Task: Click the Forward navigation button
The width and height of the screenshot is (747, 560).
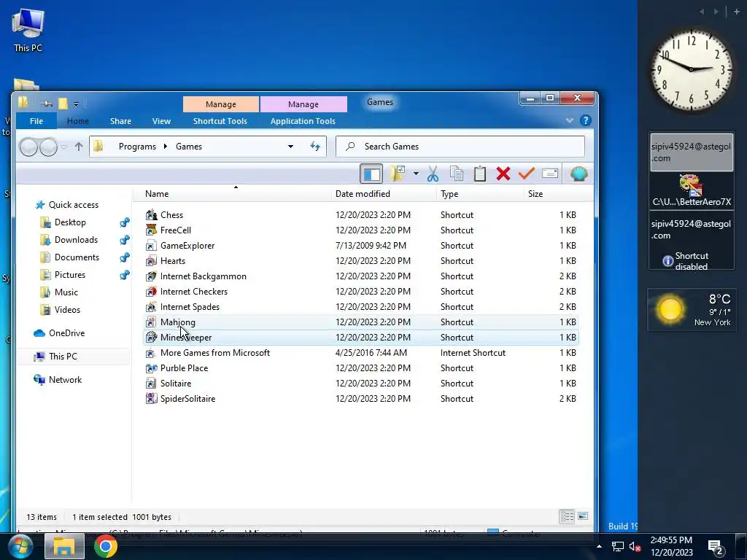Action: [x=49, y=147]
